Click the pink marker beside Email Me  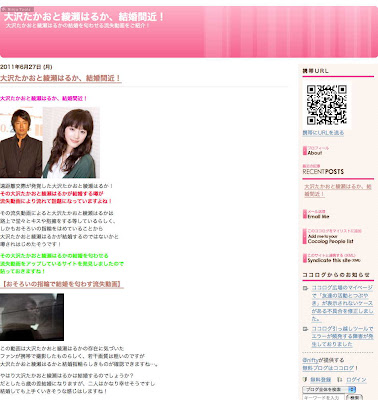[x=304, y=214]
